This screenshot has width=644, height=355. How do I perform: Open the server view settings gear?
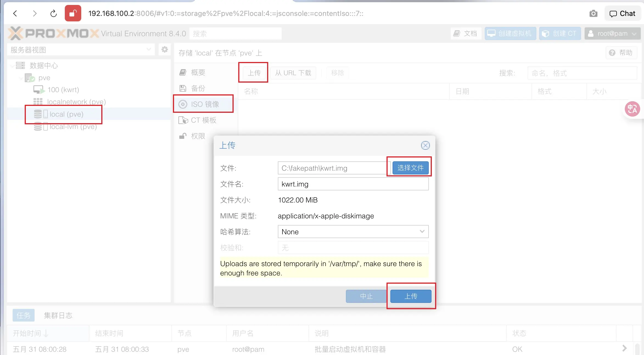pos(164,50)
